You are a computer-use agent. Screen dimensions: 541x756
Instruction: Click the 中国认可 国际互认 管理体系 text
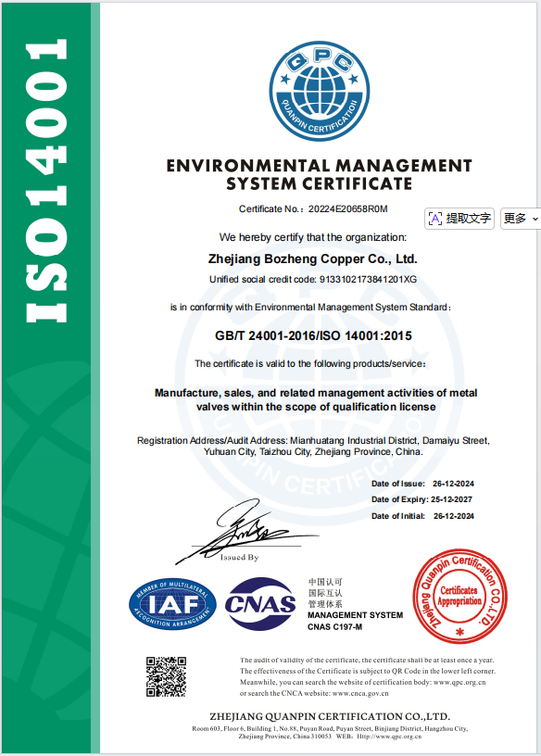coord(325,593)
